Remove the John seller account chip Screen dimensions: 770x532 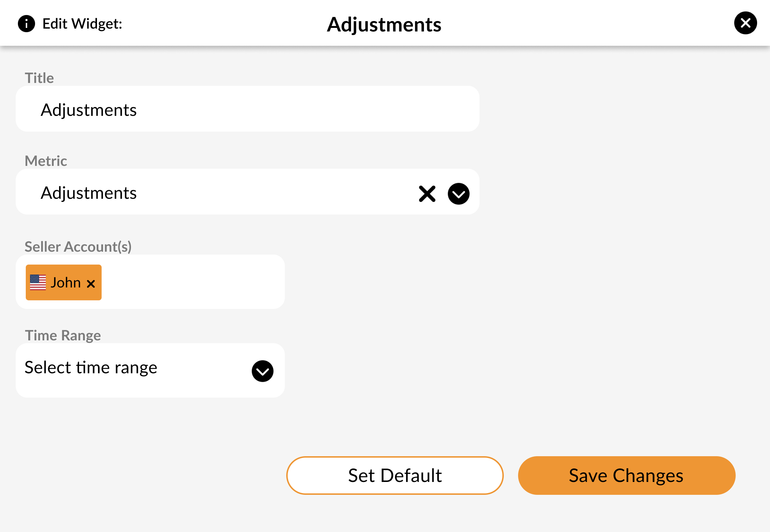(x=91, y=284)
